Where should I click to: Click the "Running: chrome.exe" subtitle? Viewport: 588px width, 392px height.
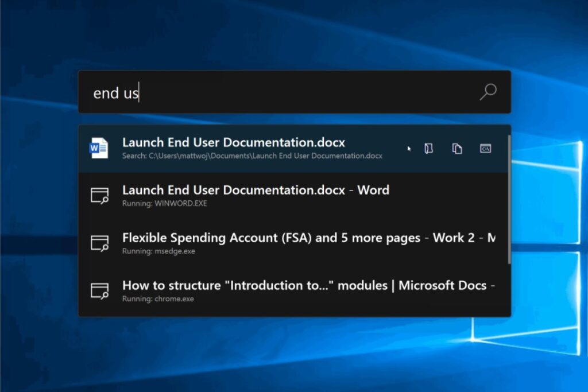[158, 298]
